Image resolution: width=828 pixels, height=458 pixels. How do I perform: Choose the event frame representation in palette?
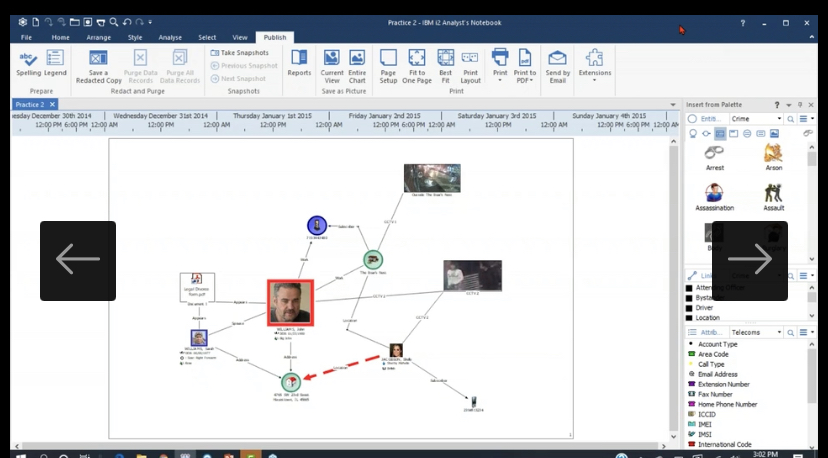click(x=733, y=134)
